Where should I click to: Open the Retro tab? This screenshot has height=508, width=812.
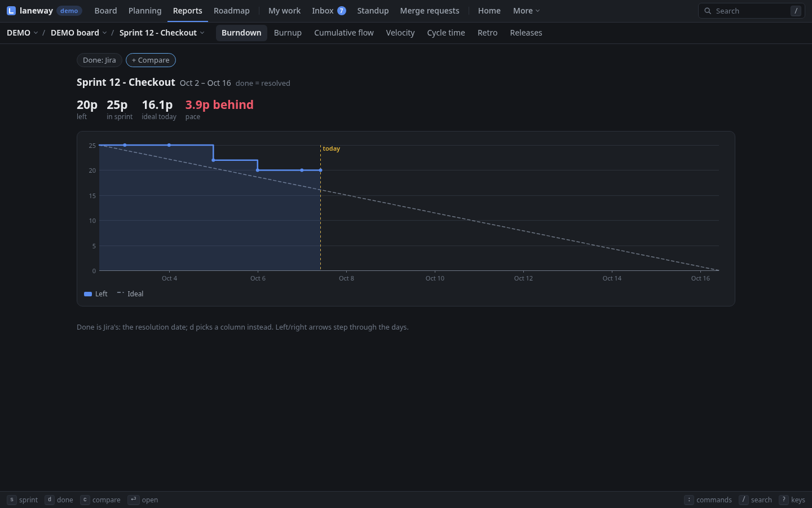tap(487, 33)
